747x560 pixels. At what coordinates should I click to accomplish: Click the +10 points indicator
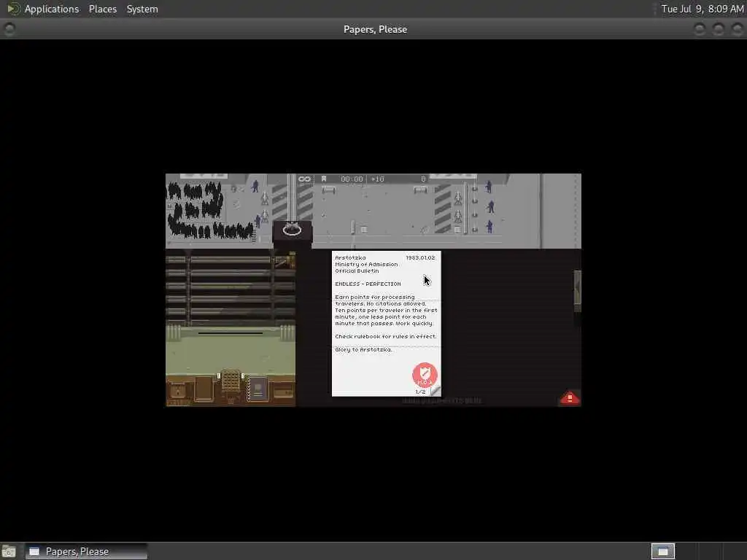click(377, 179)
